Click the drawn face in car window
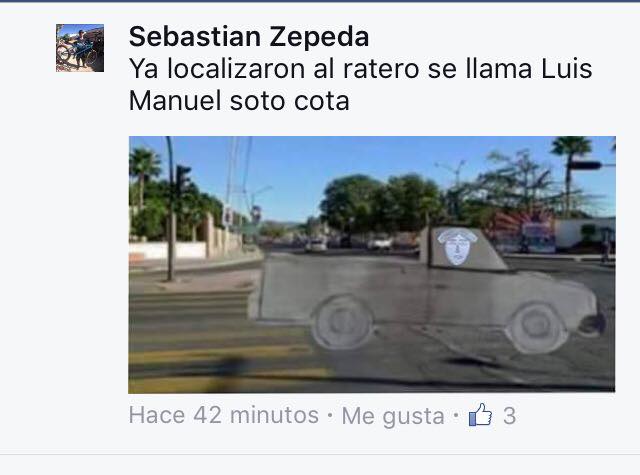Screen dimensions: 640x475 coord(457,246)
